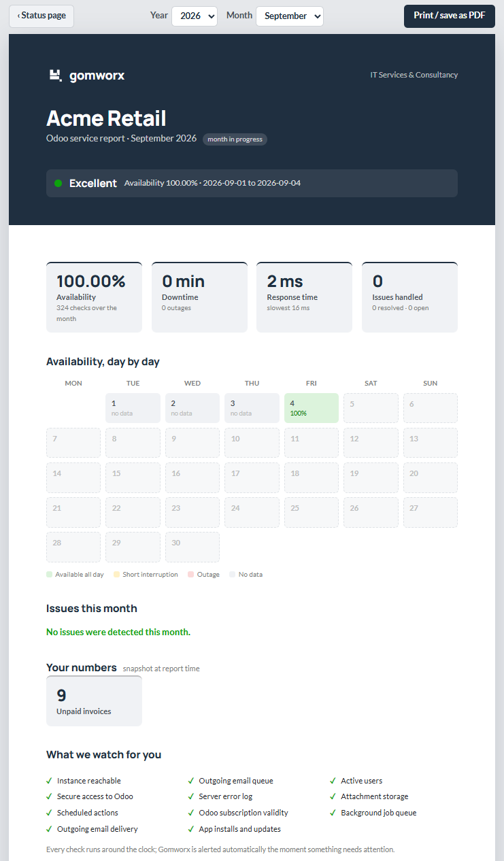504x861 pixels.
Task: Click the 'IT Services & Consultancy' text
Action: [x=414, y=75]
